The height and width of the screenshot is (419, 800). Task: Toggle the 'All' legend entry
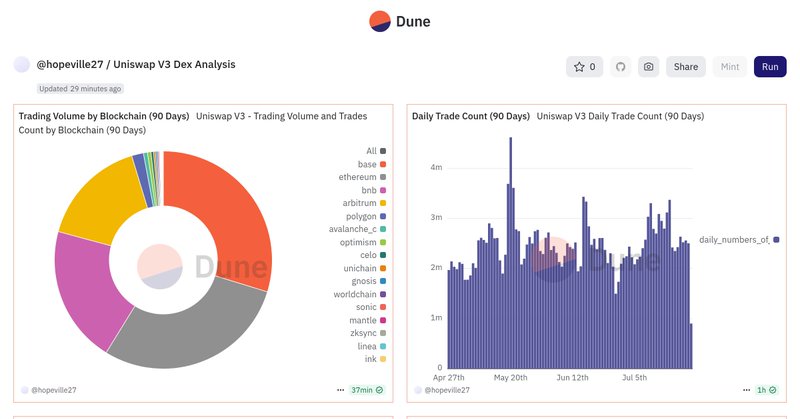tap(376, 151)
